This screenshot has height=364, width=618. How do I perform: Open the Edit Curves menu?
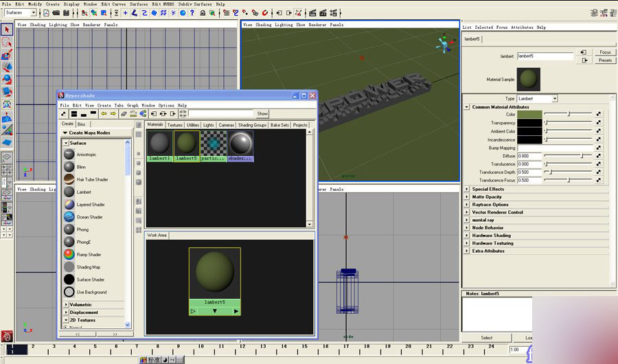coord(113,4)
